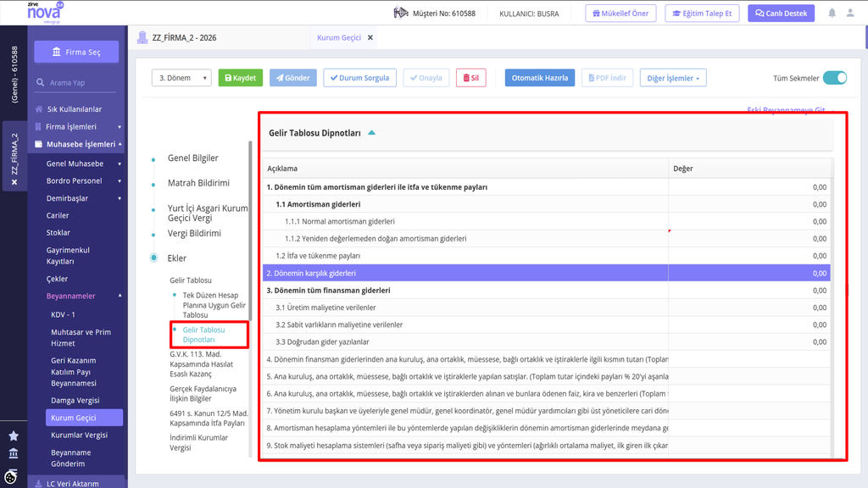Screen dimensions: 868x488
Task: Close the ZZ_FİRMA_2 vertical side tab
Action: coord(14,182)
